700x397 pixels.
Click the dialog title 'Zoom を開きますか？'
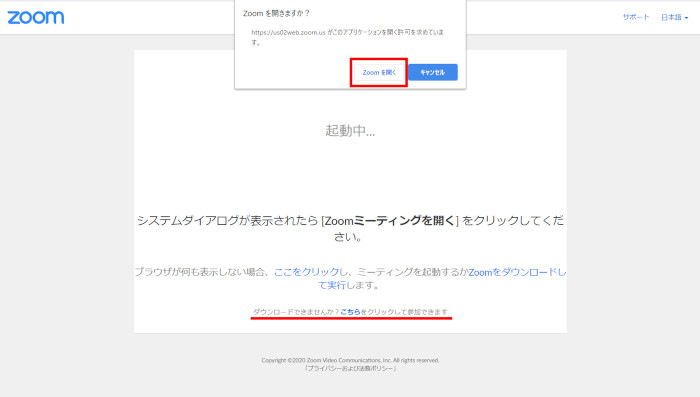[x=276, y=13]
